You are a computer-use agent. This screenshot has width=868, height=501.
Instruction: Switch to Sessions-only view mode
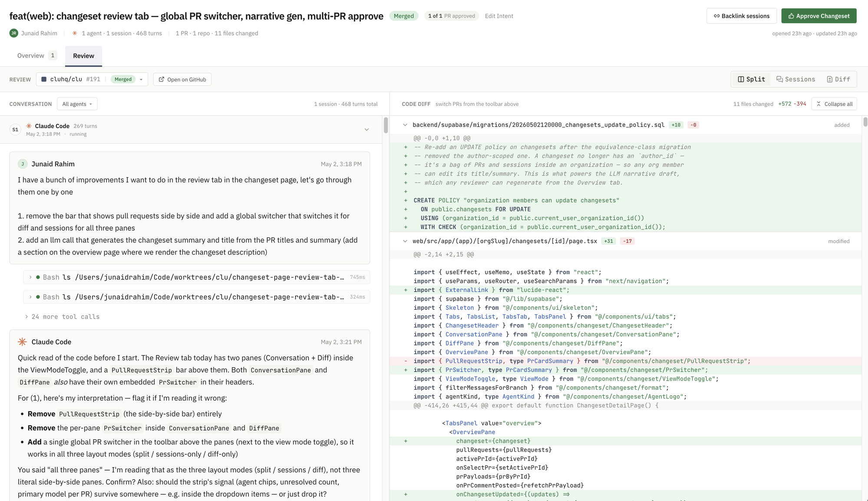pos(795,79)
